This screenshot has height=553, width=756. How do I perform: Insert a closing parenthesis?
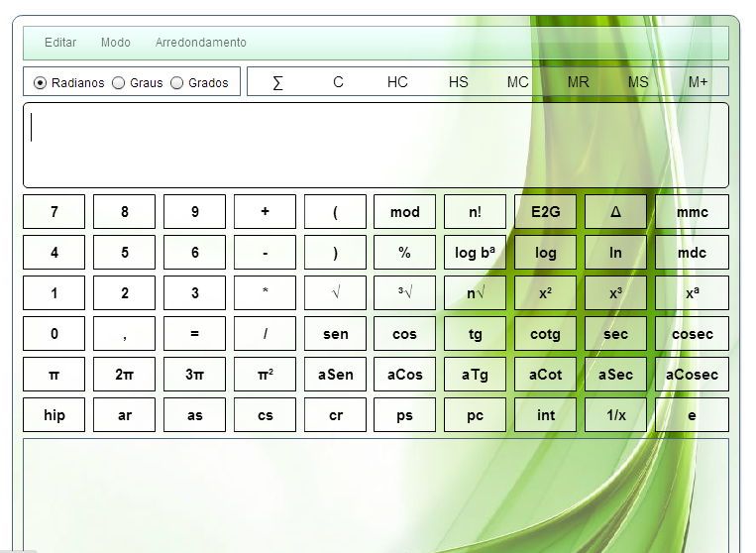pos(335,252)
